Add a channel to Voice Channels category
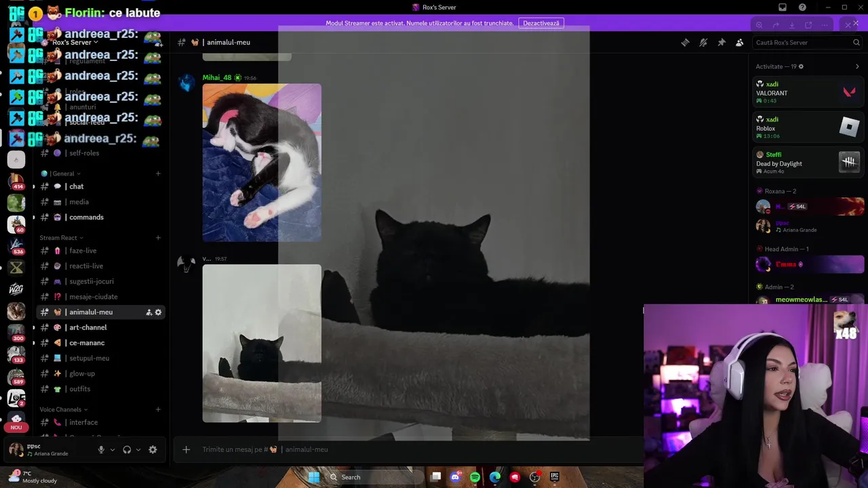Viewport: 868px width, 488px height. coord(158,409)
